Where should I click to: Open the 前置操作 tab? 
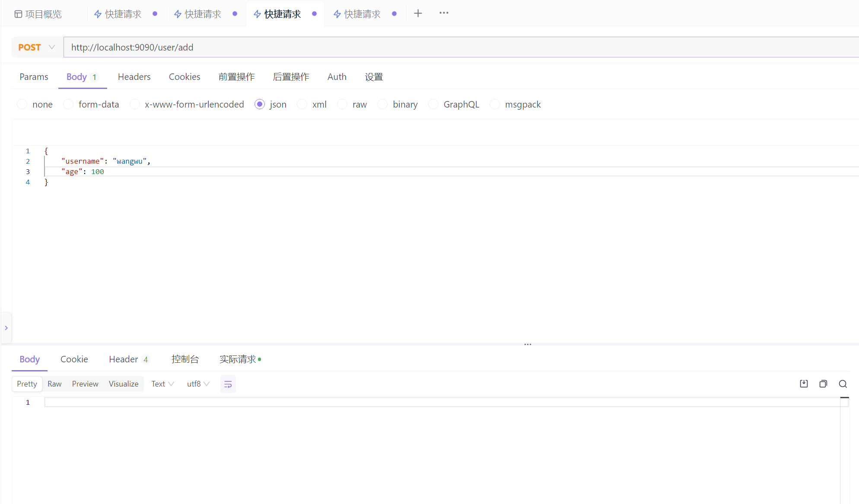[236, 77]
